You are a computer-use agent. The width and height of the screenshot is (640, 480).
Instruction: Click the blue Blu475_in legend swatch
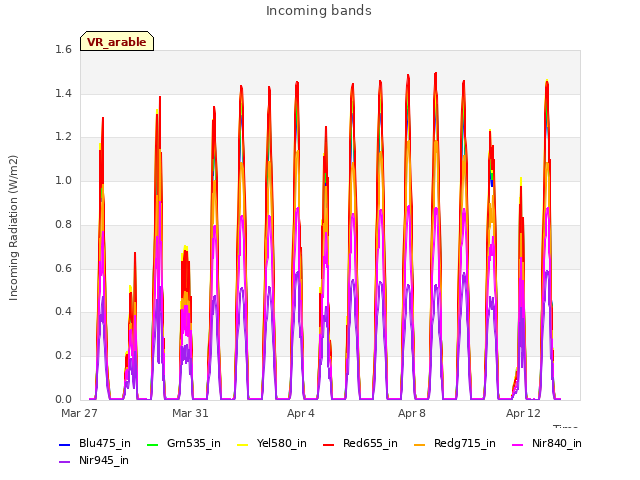[65, 444]
